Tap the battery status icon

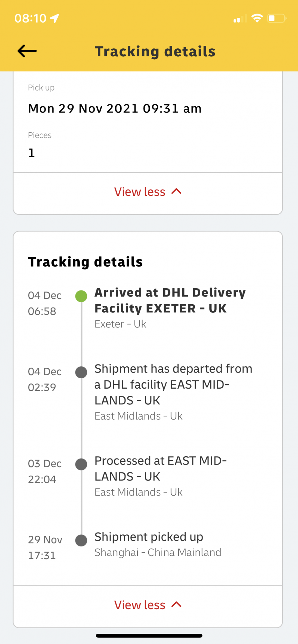pos(277,18)
